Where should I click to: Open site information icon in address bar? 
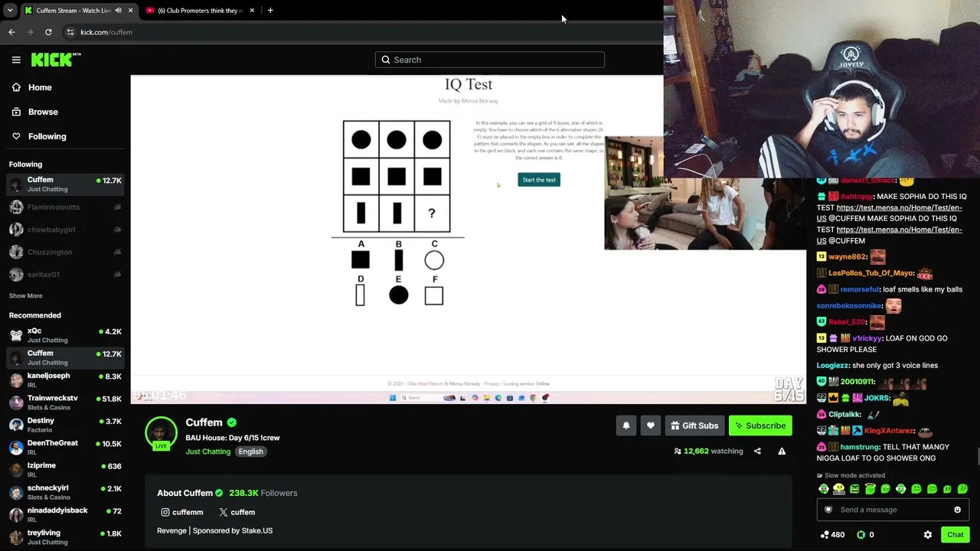tap(70, 32)
